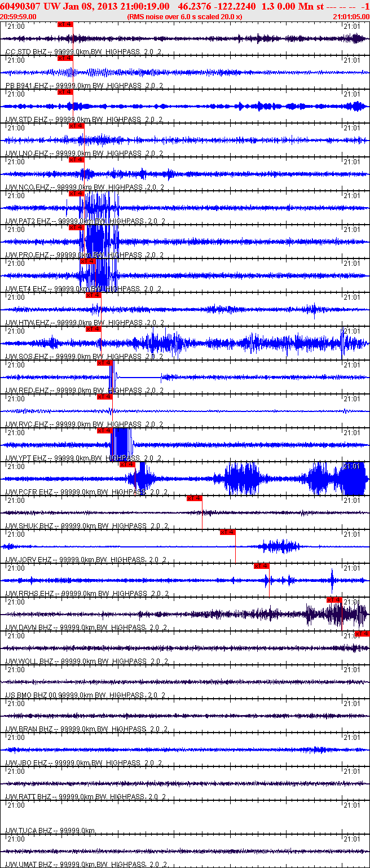Select the red pick marker on UW.JORV trace
Screen dimensions: 370x868
pyautogui.click(x=227, y=532)
